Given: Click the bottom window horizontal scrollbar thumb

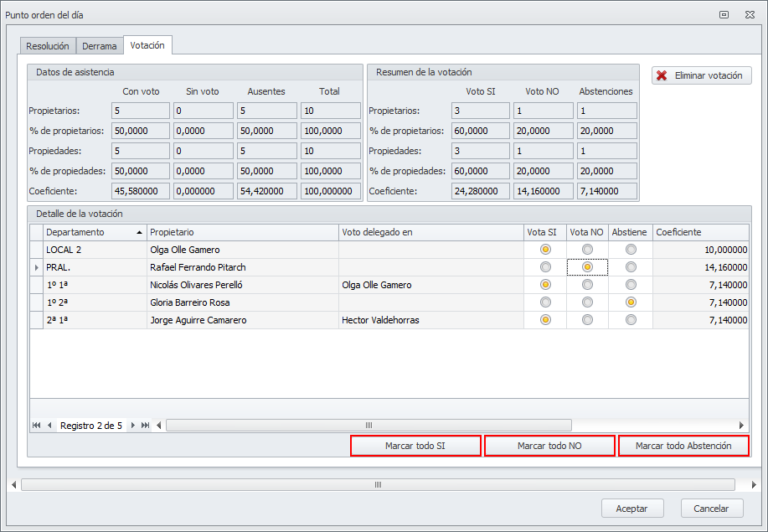Looking at the screenshot, I should (x=377, y=484).
